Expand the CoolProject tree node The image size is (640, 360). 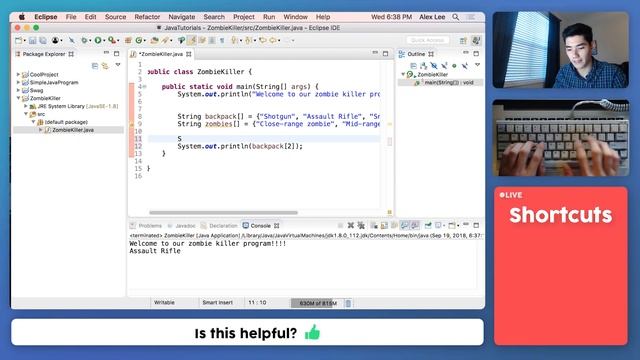coord(18,74)
